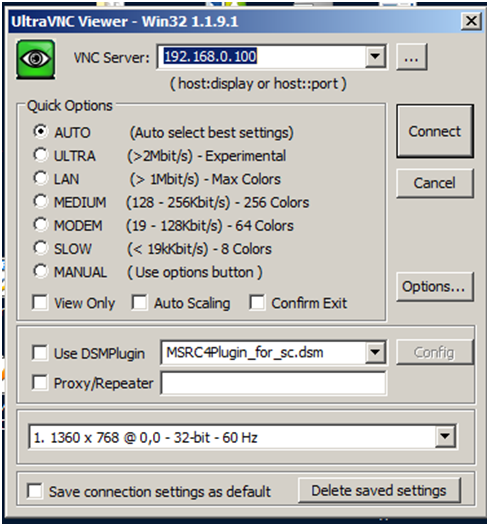Select the AUTO quick option
This screenshot has width=489, height=526.
pos(40,132)
